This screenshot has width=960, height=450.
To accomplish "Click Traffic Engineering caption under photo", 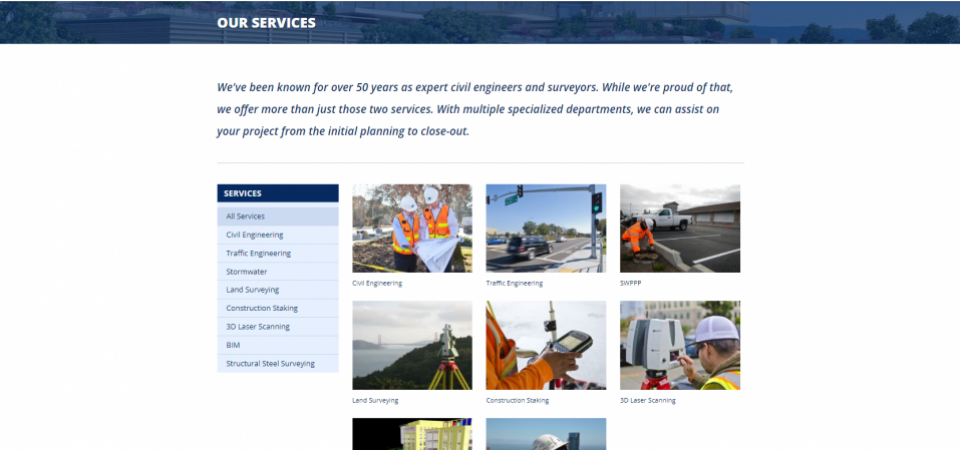I will 514,283.
